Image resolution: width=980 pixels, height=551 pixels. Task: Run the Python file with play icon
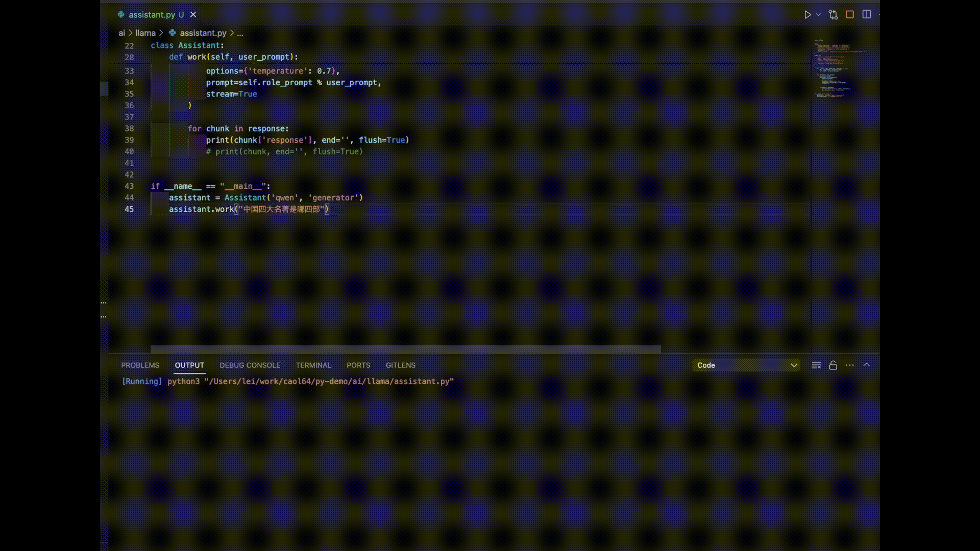click(807, 15)
